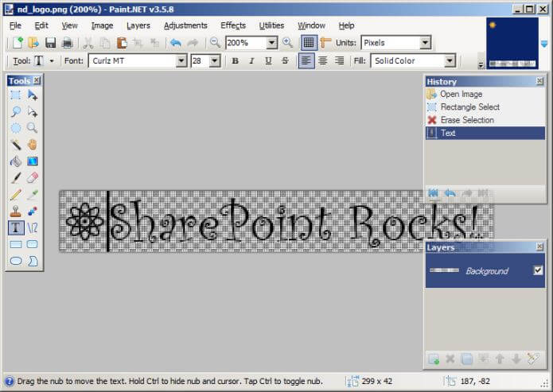
Task: Click the Open file toolbar icon
Action: [x=33, y=43]
